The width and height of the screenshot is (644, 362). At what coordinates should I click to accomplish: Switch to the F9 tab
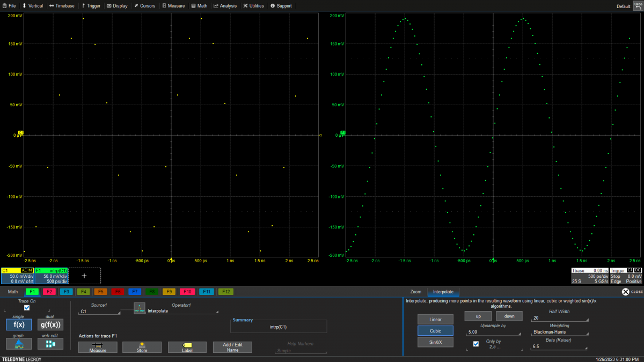coord(169,292)
